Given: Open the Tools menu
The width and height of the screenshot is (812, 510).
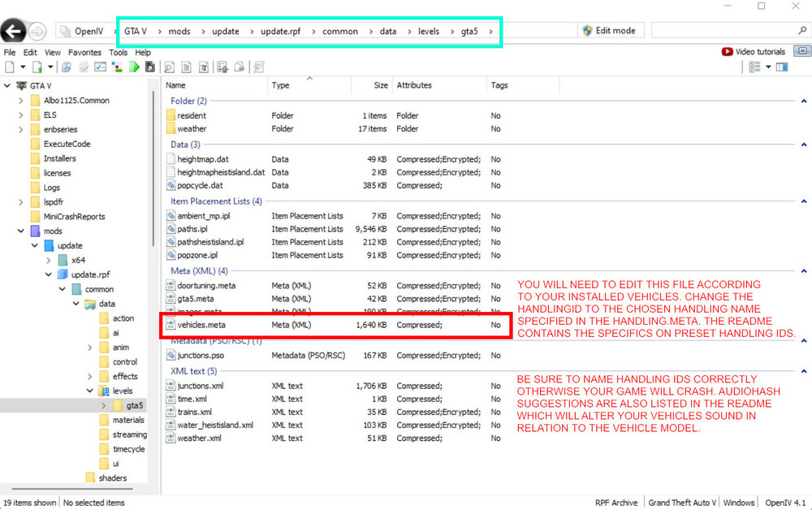Looking at the screenshot, I should click(118, 52).
